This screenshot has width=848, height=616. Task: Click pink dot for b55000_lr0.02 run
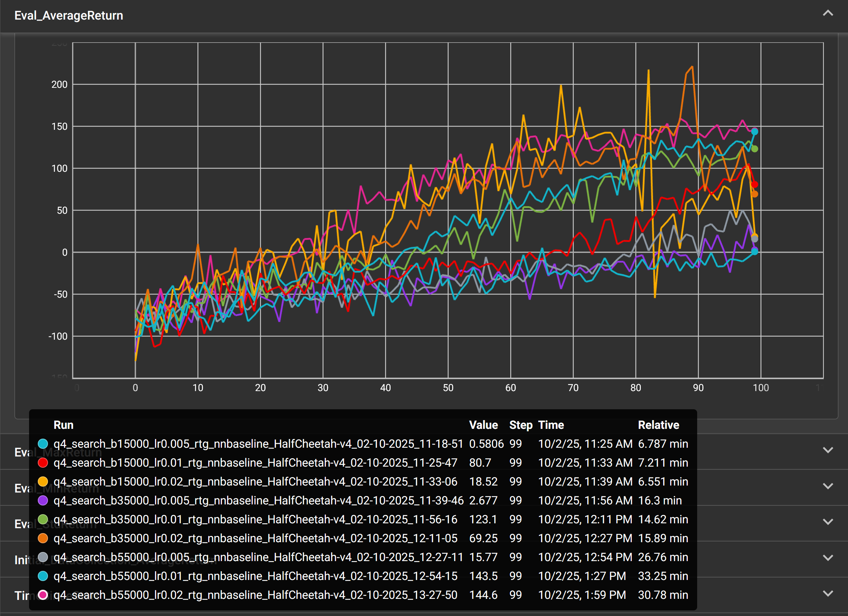tap(43, 595)
